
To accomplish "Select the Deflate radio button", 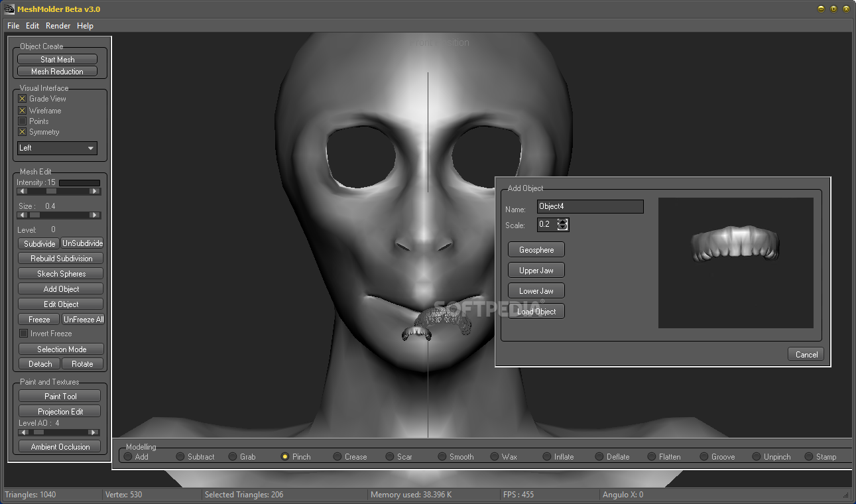I will click(x=599, y=456).
